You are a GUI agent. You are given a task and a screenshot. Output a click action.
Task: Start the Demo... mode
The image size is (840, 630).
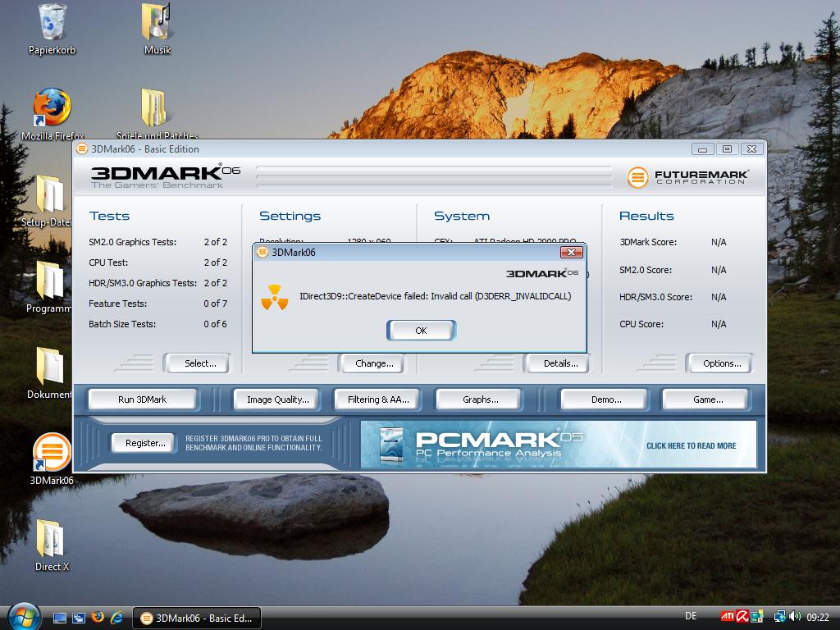click(605, 399)
